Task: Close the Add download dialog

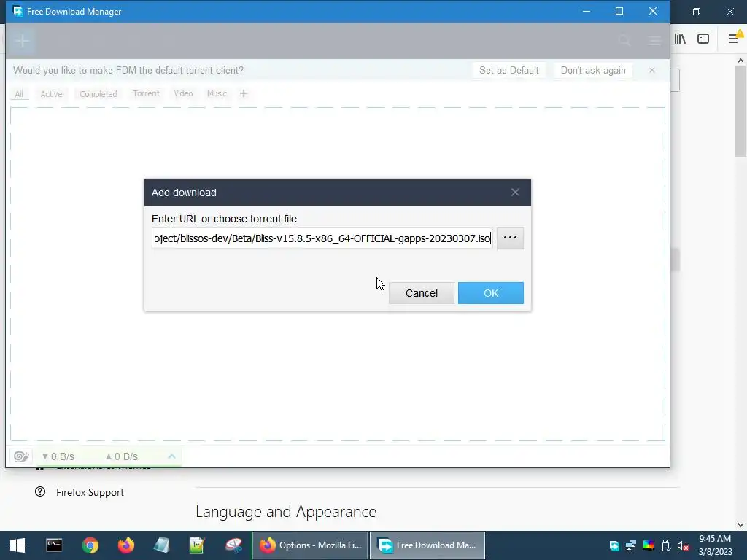Action: [x=515, y=192]
